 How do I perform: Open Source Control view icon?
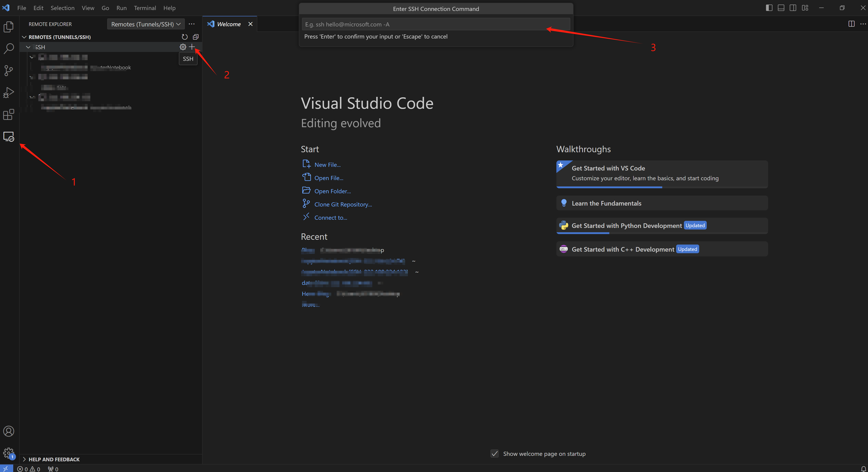click(8, 70)
